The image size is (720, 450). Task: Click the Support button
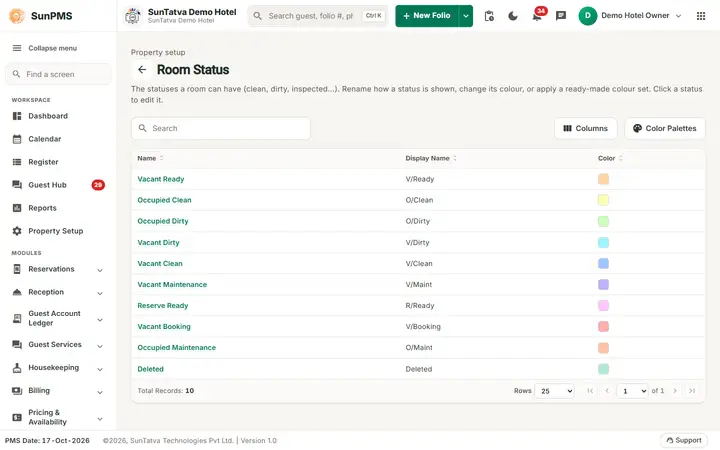(684, 440)
